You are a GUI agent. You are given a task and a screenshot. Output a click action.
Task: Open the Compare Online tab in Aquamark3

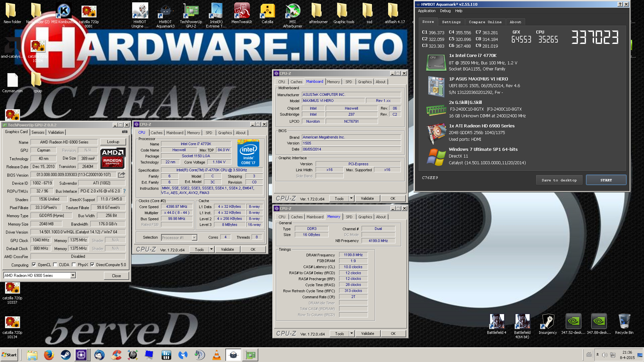(485, 22)
